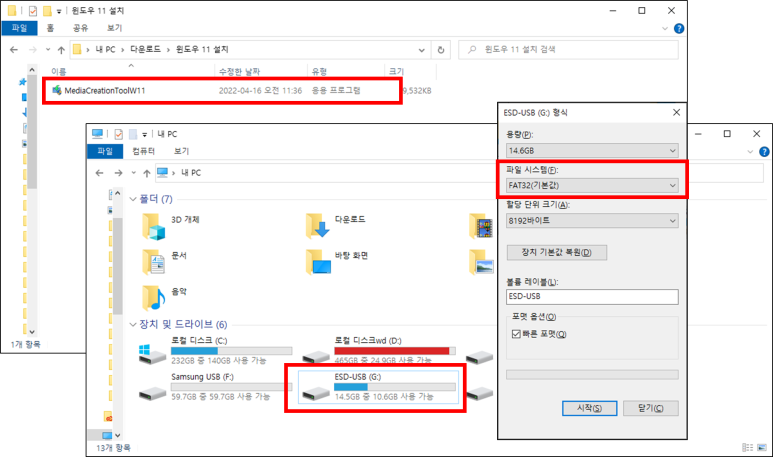The image size is (773, 457).
Task: Sort by 유형 column header
Action: [319, 71]
